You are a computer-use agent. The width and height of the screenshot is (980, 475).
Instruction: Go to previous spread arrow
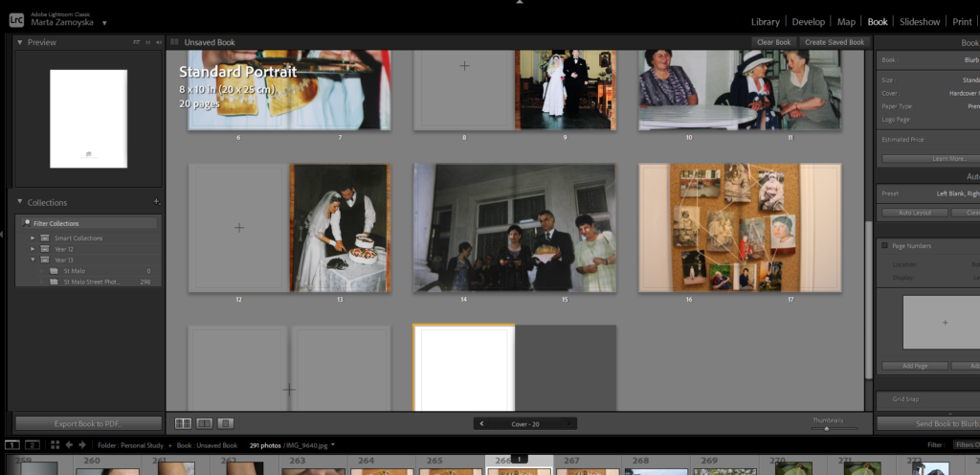[481, 423]
